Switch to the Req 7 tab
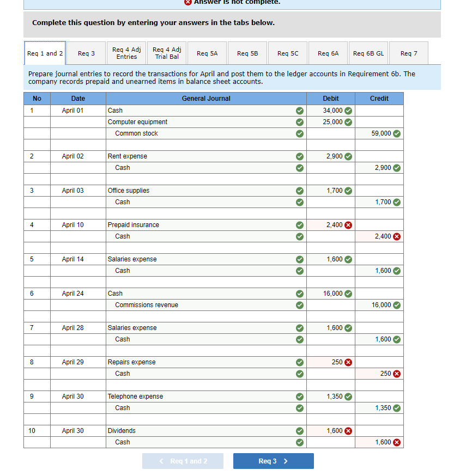The width and height of the screenshot is (466, 476). click(409, 53)
